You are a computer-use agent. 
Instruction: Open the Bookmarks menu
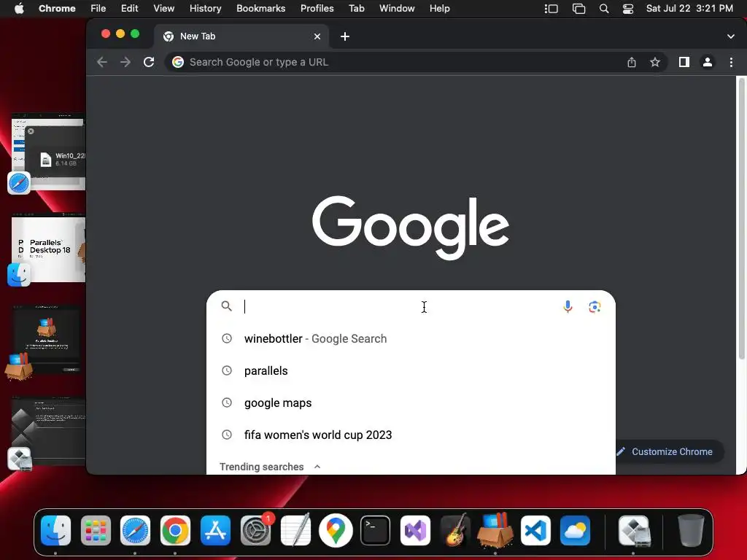[x=260, y=9]
